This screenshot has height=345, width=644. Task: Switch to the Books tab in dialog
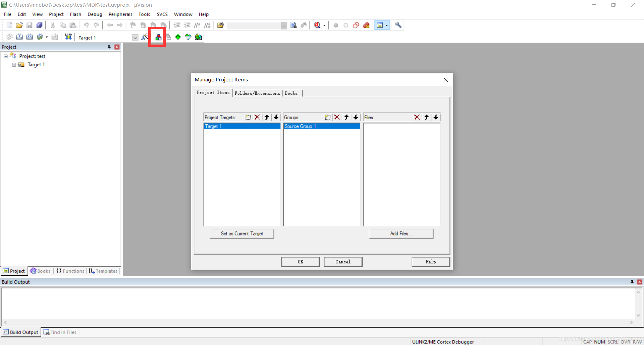pyautogui.click(x=291, y=93)
